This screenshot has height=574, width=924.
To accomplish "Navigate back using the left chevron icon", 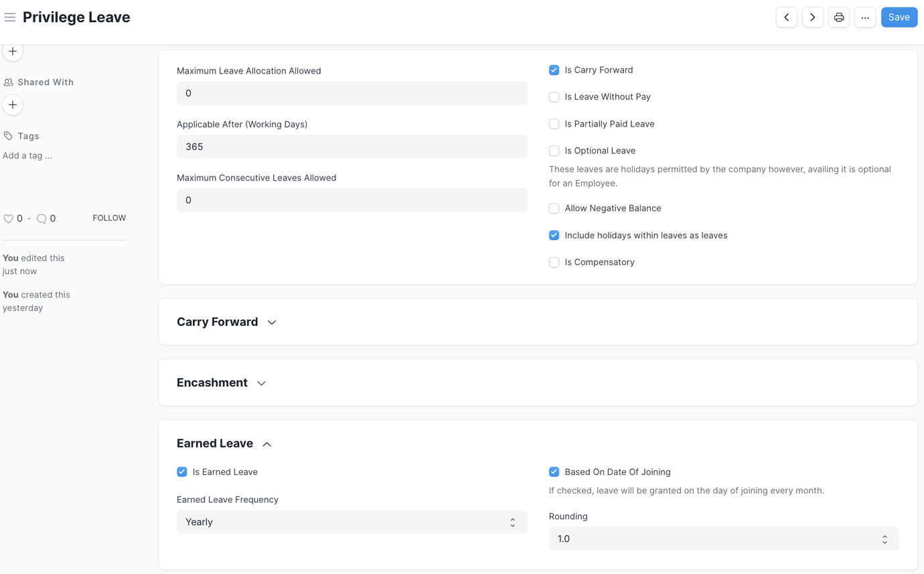I will (786, 17).
